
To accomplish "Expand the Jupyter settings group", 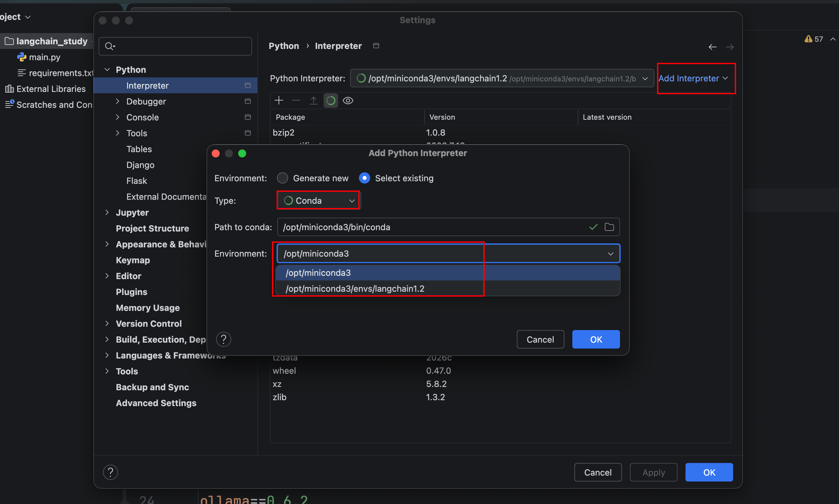I will coord(107,213).
